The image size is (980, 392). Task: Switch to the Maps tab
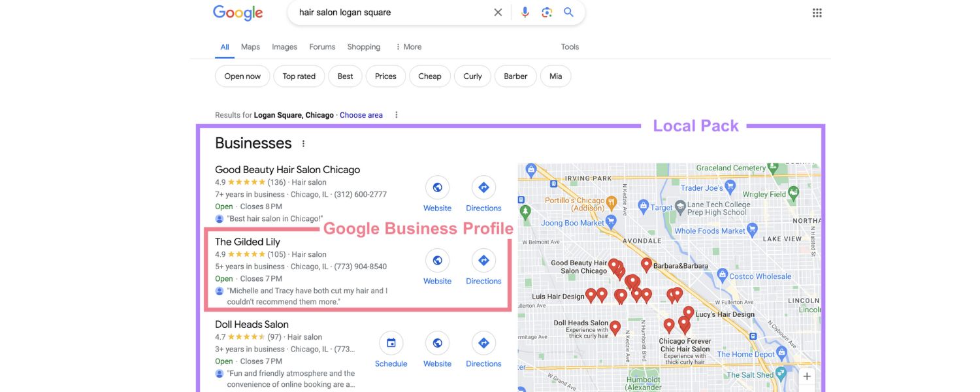pos(250,46)
